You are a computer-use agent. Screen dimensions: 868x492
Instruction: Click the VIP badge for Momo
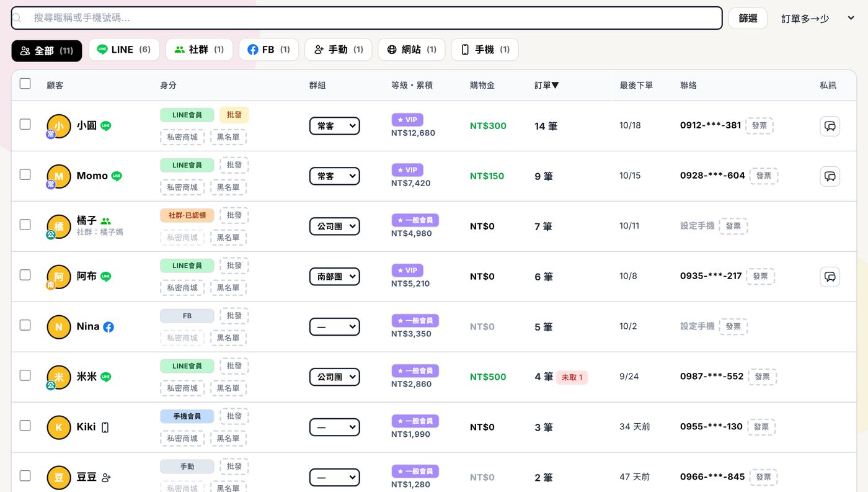coord(407,170)
